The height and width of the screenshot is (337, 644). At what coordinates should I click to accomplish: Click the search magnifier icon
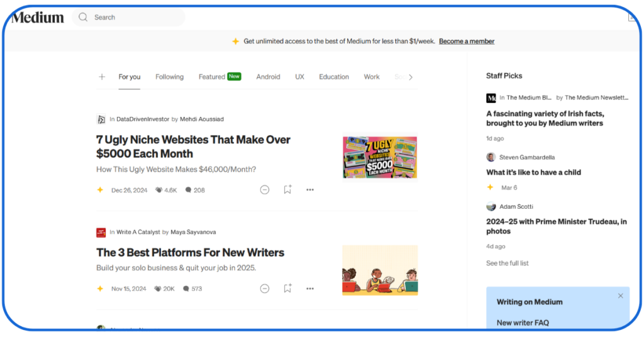pos(84,17)
